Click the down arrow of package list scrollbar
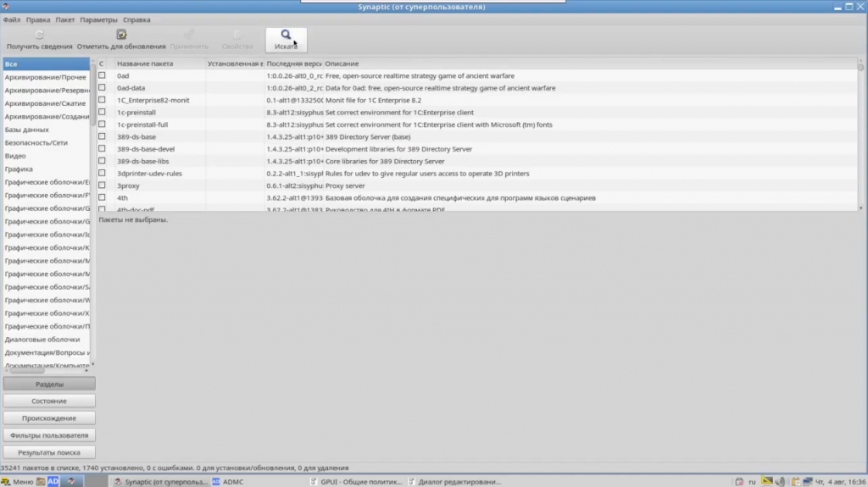Screen dimensions: 868x487 click(860, 208)
